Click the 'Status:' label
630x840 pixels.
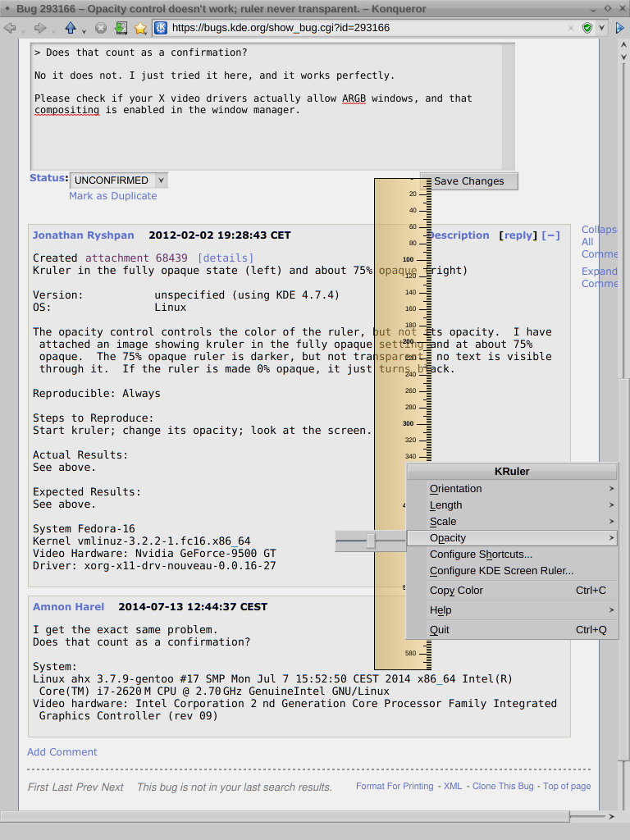(48, 178)
